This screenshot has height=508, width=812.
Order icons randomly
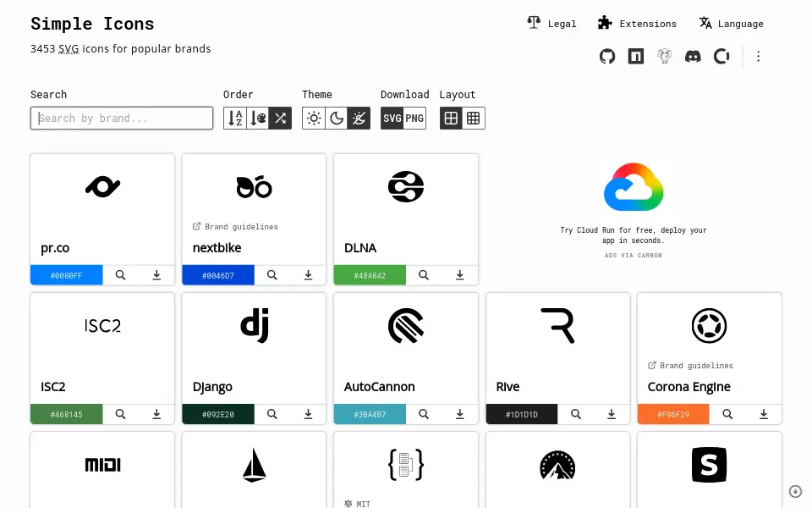(281, 119)
